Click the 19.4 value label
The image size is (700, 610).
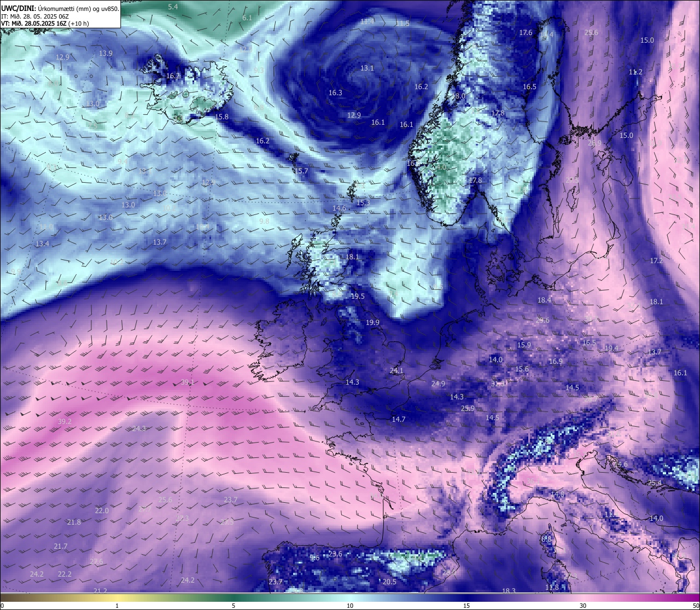point(611,348)
